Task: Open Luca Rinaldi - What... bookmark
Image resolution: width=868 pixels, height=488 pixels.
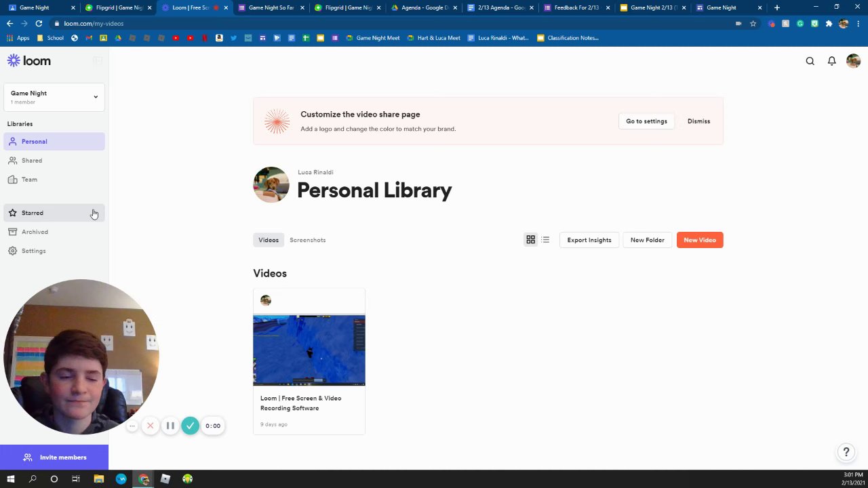Action: [x=498, y=38]
